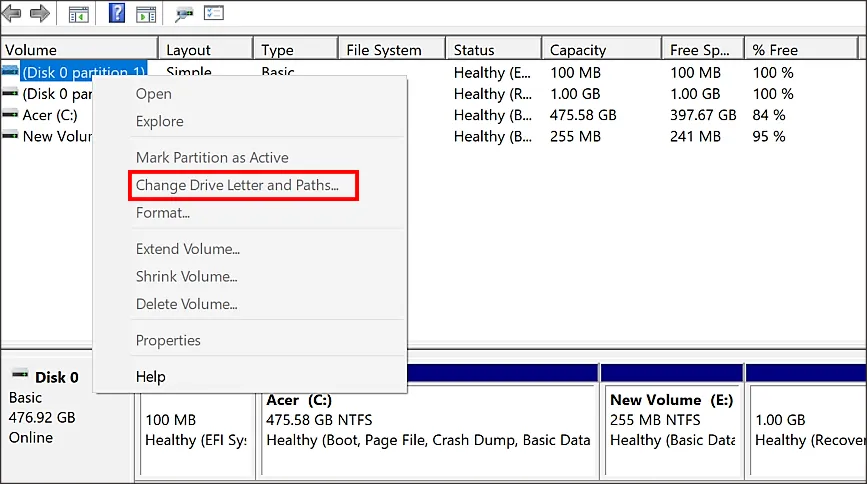This screenshot has width=867, height=484.
Task: Select Acer (C:) row in volume list
Action: point(50,115)
